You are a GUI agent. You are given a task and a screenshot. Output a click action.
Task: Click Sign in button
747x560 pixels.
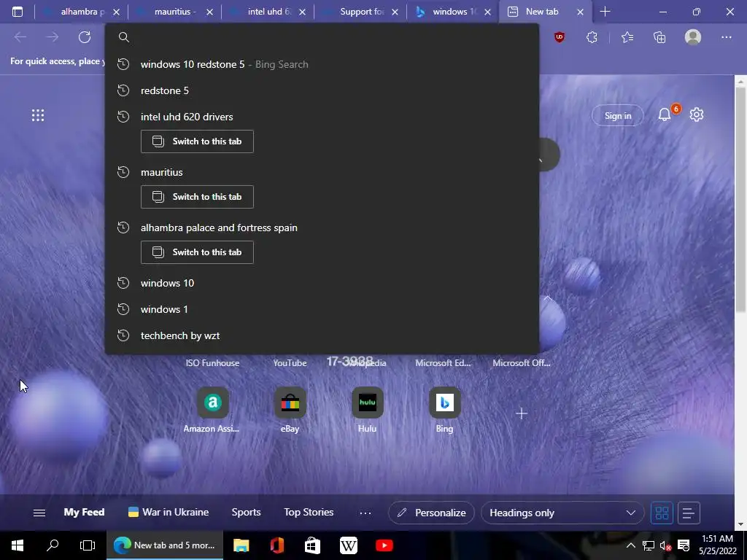coord(618,116)
